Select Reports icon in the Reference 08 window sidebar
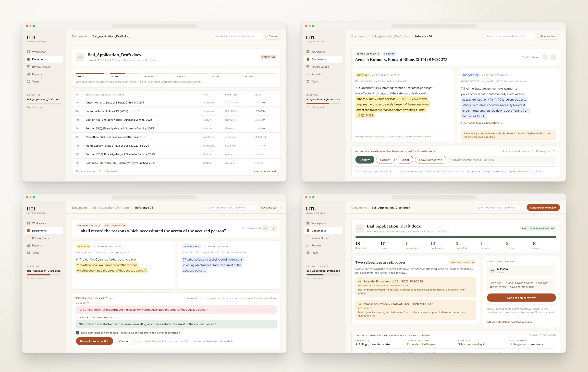588x372 pixels. 29,245
